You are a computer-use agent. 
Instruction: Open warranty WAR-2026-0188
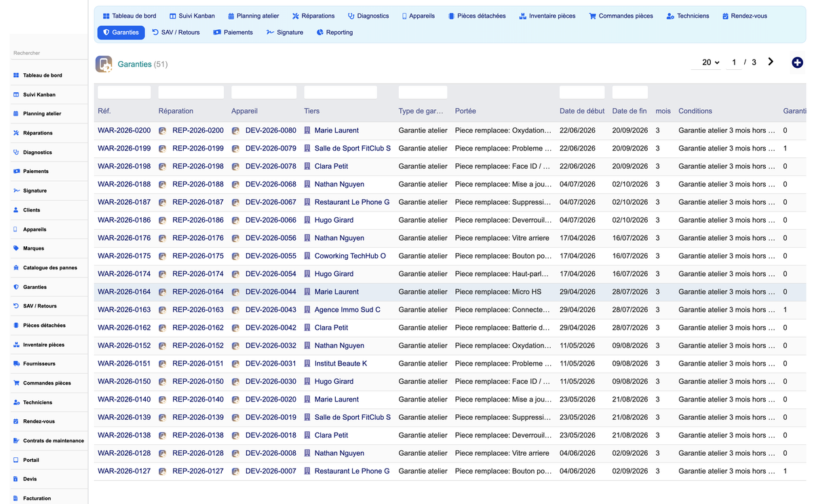[x=124, y=184]
